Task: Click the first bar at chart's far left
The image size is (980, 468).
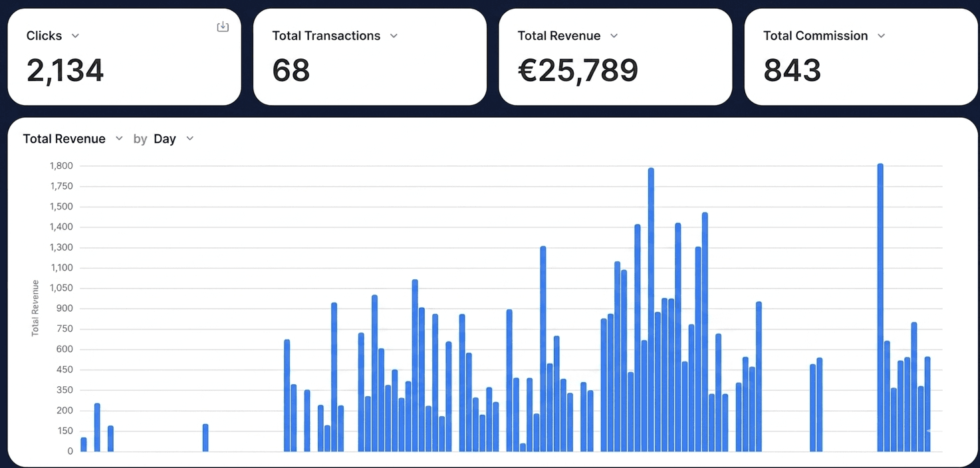Action: [84, 445]
